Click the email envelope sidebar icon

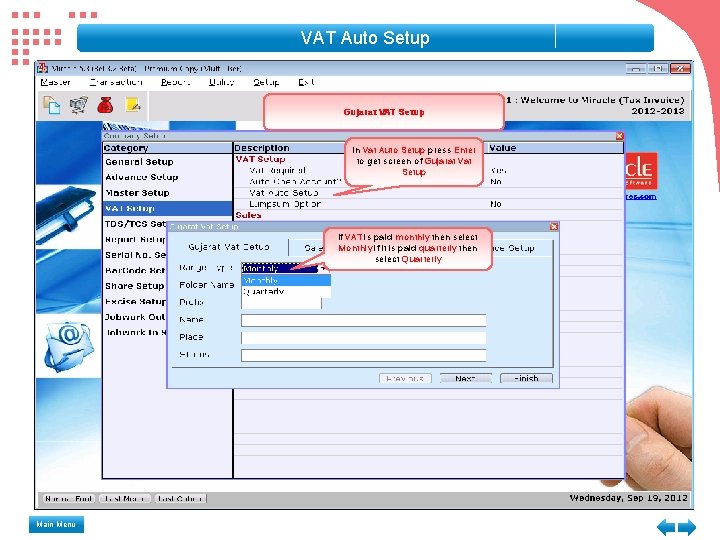[x=69, y=346]
